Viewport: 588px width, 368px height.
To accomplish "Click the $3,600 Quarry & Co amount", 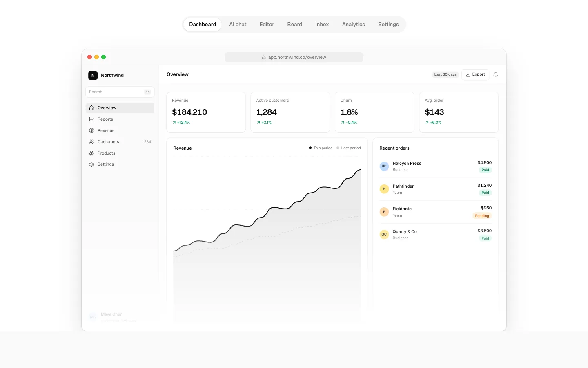I will (x=484, y=231).
